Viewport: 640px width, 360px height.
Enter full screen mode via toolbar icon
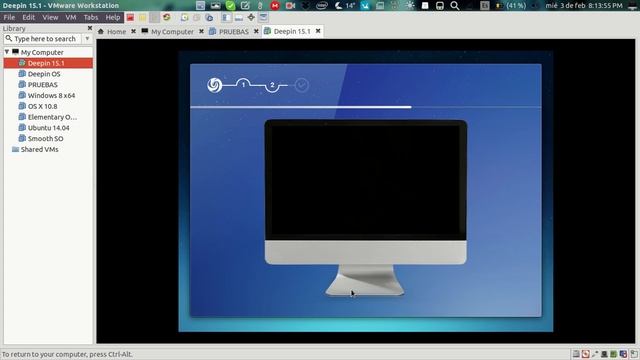tap(251, 18)
